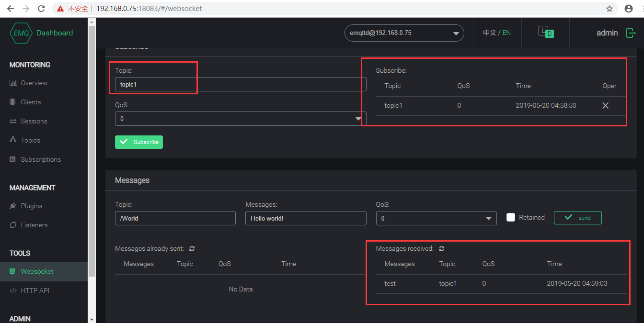Image resolution: width=644 pixels, height=323 pixels.
Task: Refresh the Messages already sent list
Action: pyautogui.click(x=192, y=248)
